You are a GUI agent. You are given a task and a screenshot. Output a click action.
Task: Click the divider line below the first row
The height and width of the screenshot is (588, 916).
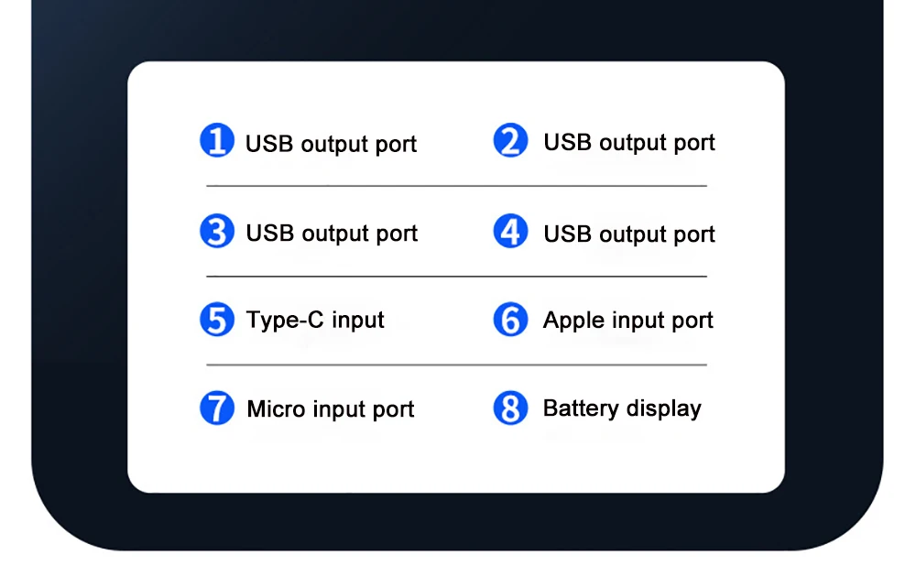click(x=456, y=186)
